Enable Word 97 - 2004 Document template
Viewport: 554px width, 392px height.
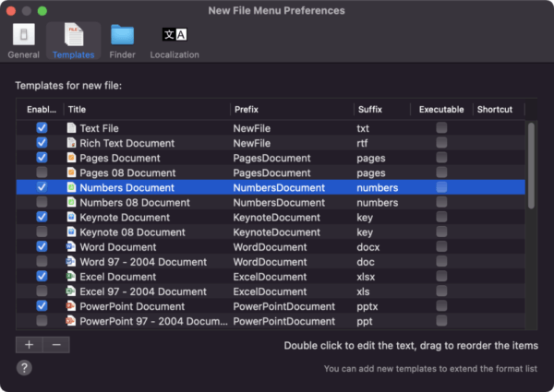(42, 261)
